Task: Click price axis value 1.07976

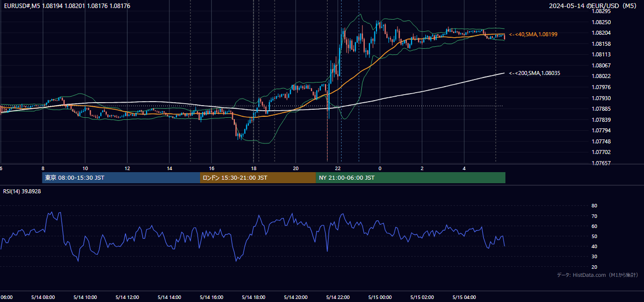Action: pos(601,87)
